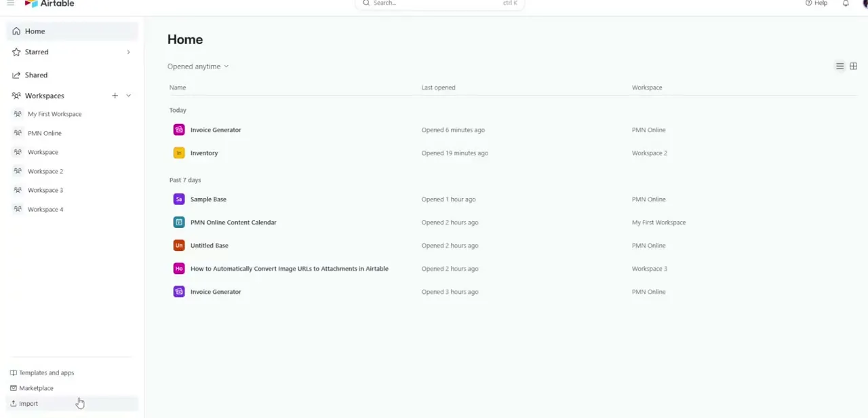Click the My First Workspace icon
This screenshot has height=418, width=868.
[x=18, y=114]
